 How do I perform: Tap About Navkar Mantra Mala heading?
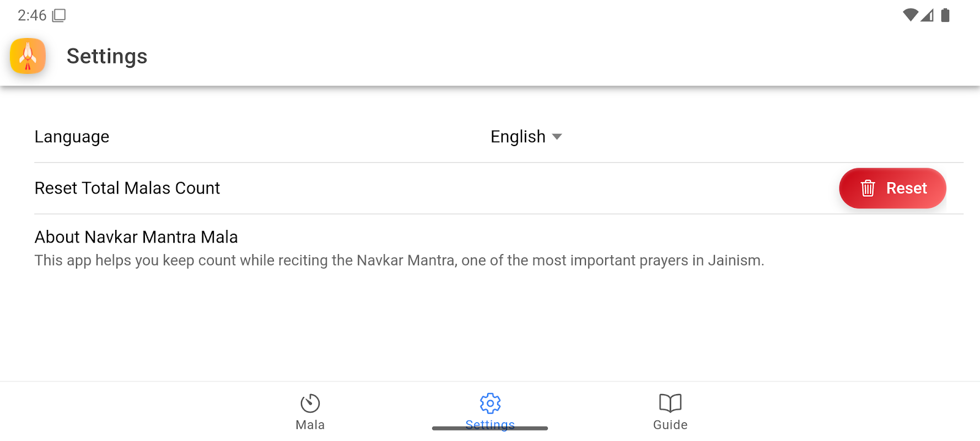pyautogui.click(x=136, y=237)
